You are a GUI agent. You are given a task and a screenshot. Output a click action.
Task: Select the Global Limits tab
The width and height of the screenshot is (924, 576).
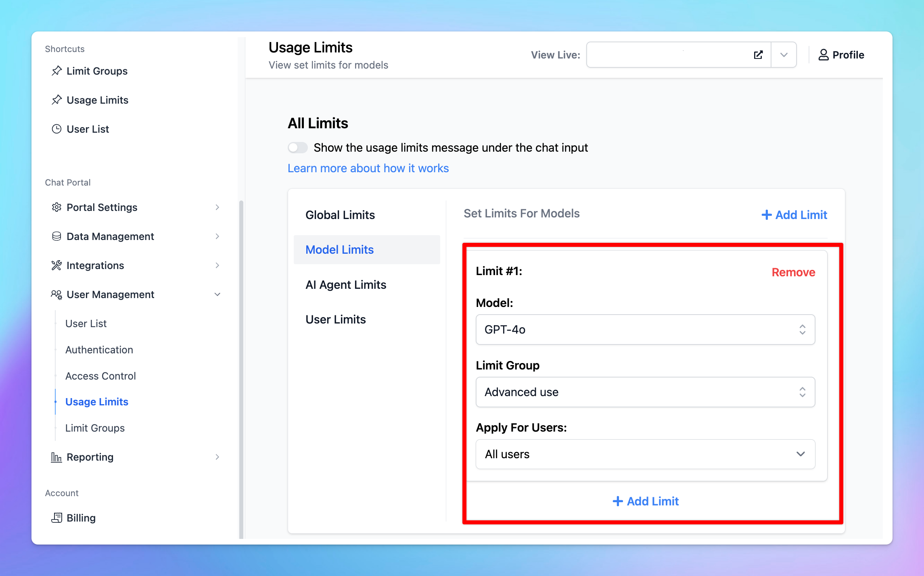pos(340,214)
